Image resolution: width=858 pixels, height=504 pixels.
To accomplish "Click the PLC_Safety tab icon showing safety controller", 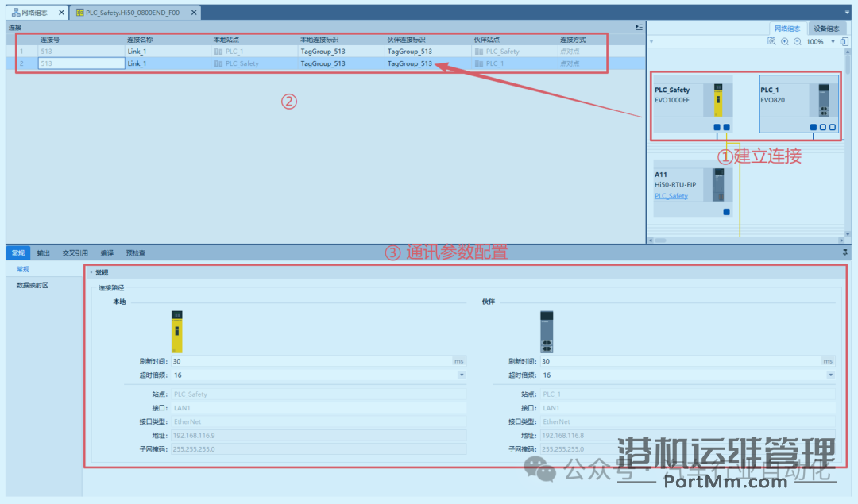I will click(79, 12).
